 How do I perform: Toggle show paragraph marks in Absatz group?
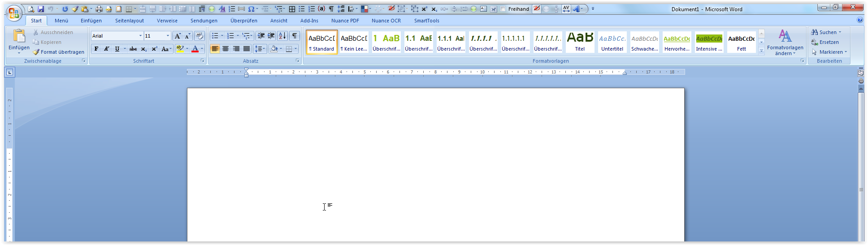[x=295, y=36]
